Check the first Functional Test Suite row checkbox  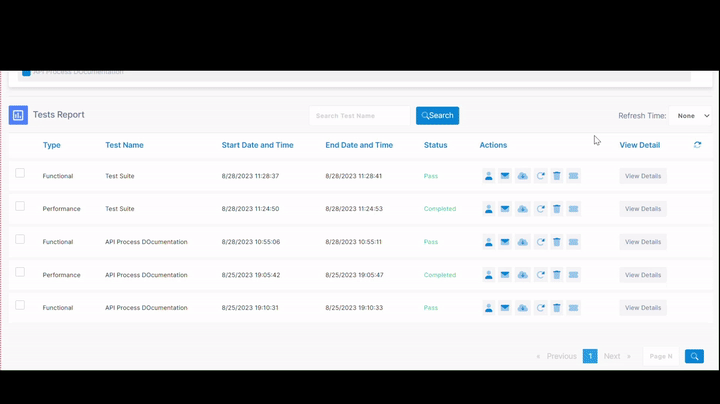point(20,173)
